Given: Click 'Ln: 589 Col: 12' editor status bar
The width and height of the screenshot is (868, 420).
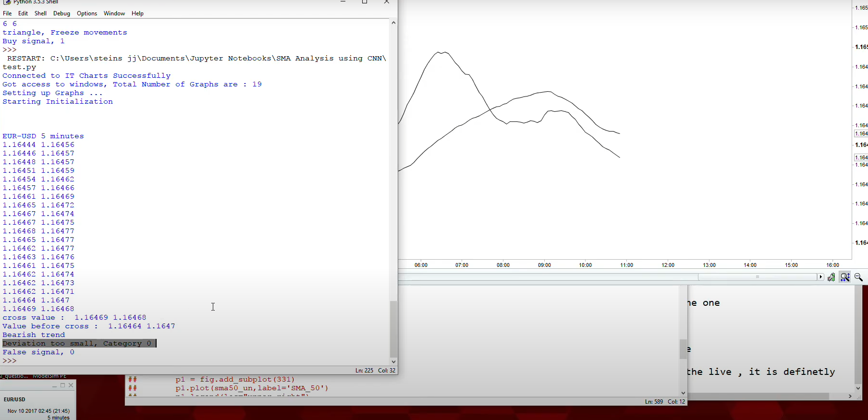Looking at the screenshot, I should pyautogui.click(x=665, y=402).
